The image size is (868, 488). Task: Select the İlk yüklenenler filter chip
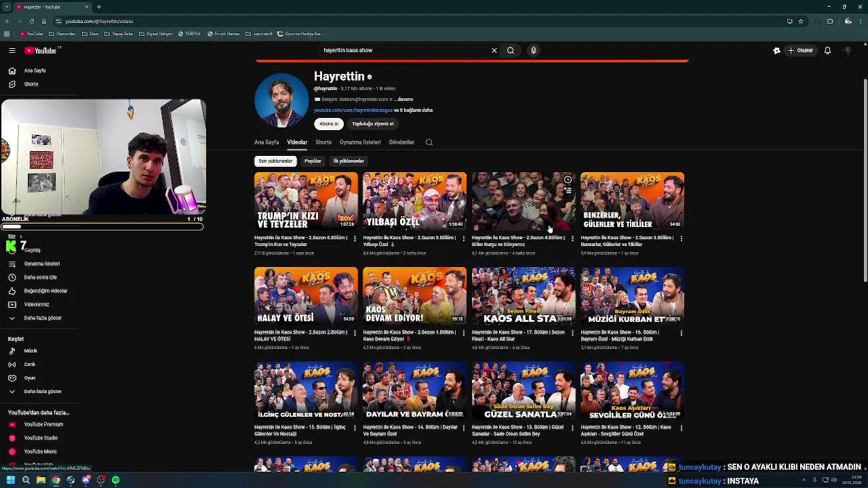tap(349, 161)
